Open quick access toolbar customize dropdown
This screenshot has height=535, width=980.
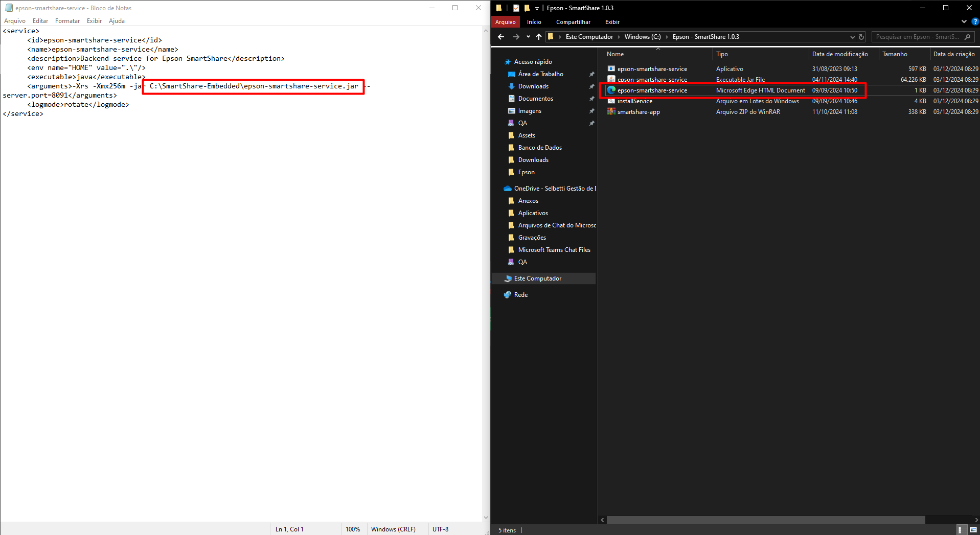click(537, 8)
